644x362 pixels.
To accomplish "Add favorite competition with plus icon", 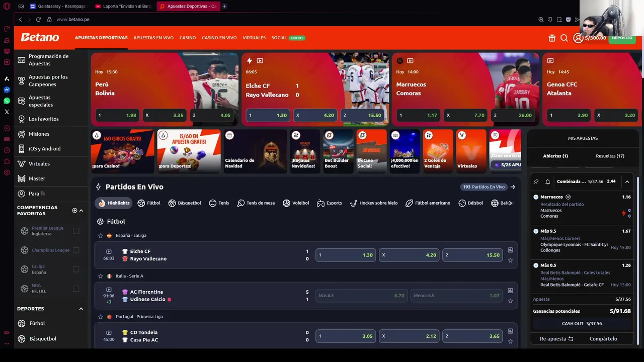I will 74,210.
